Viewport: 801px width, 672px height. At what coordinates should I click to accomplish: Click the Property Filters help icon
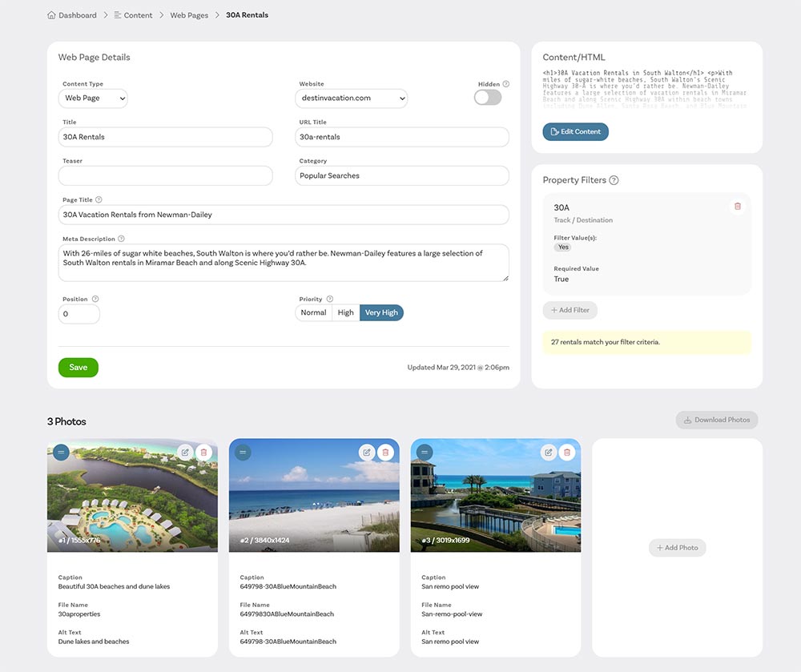(x=614, y=180)
